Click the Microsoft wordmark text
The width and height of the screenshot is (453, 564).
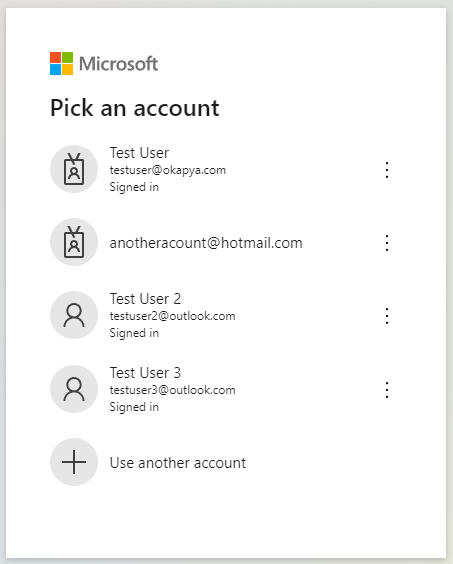pos(118,64)
